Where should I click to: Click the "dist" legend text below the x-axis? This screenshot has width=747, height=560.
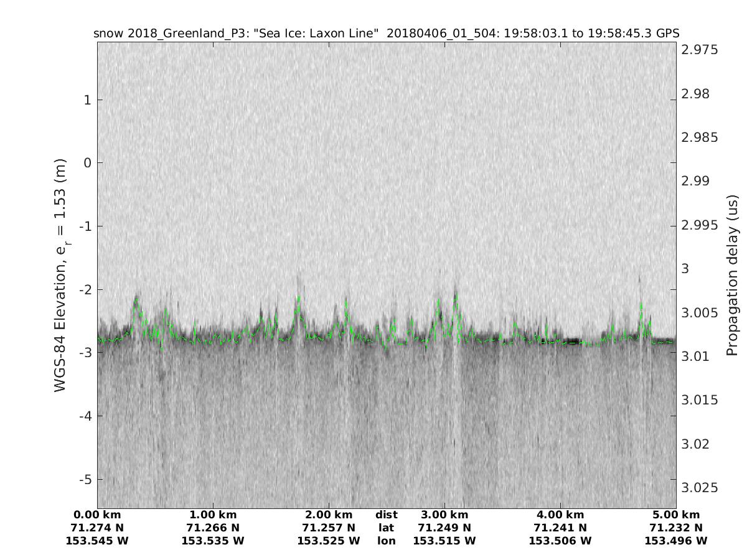click(x=387, y=515)
